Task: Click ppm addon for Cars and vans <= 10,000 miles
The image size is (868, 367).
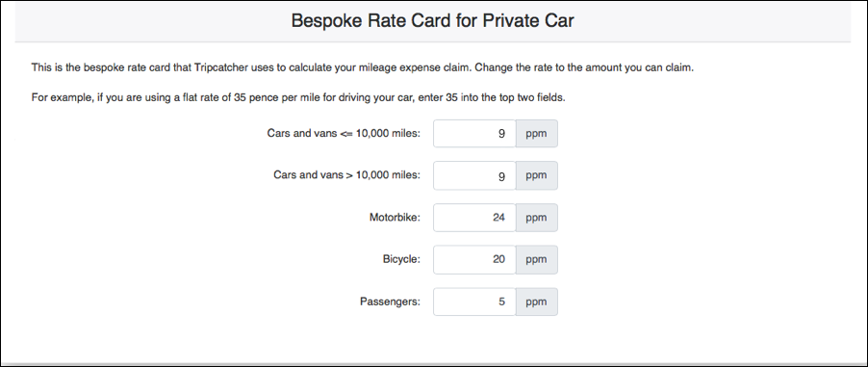Action: [536, 134]
